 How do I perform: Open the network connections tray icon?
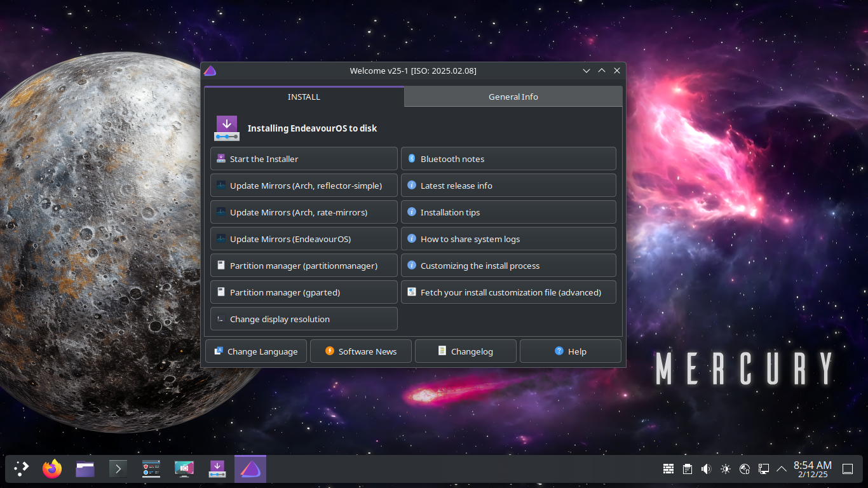pos(764,469)
